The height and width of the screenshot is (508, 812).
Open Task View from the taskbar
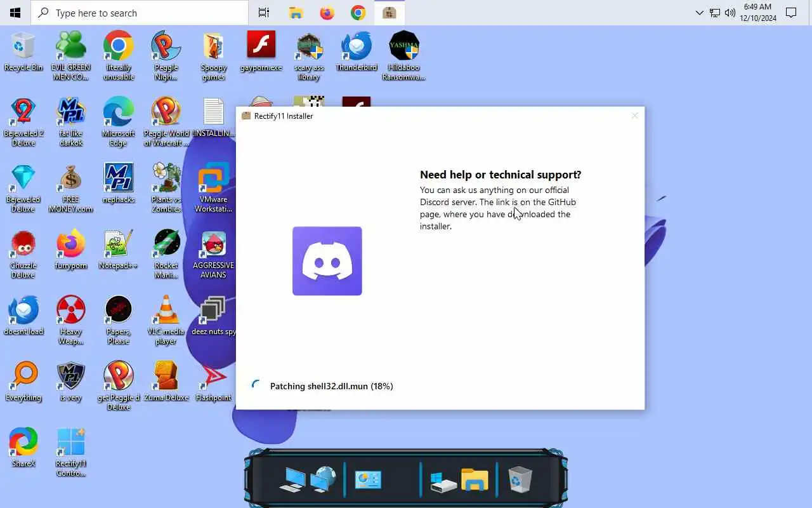tap(264, 13)
